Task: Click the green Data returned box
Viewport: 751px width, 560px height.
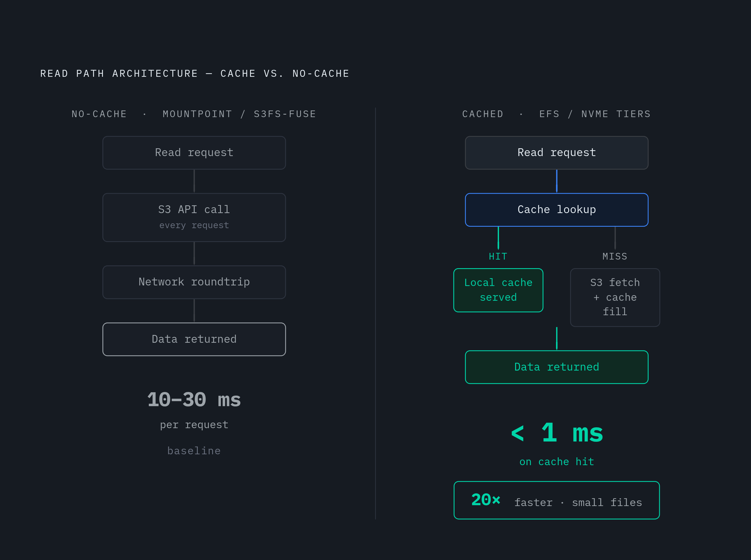Action: [557, 367]
